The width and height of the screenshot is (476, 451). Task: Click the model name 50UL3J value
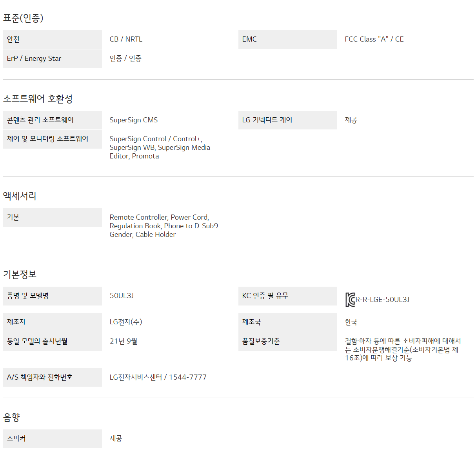pyautogui.click(x=122, y=296)
